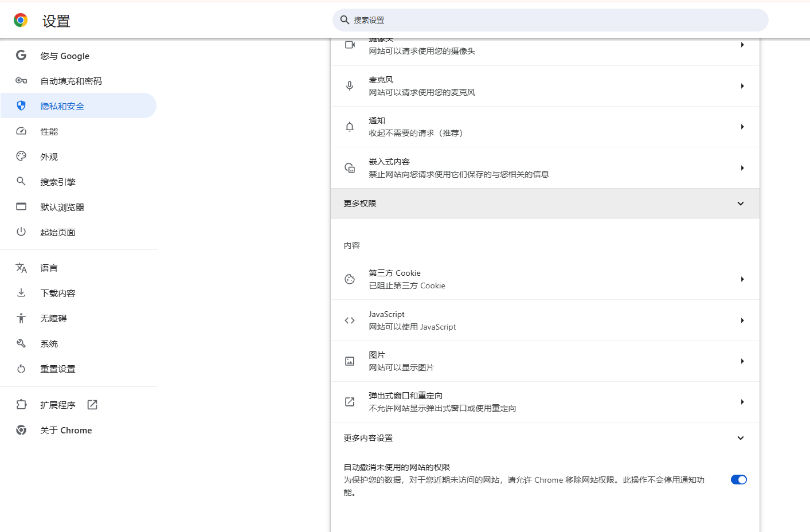Screen dimensions: 810x532
Task: Click the bell icon in 通知 row
Action: pyautogui.click(x=350, y=127)
